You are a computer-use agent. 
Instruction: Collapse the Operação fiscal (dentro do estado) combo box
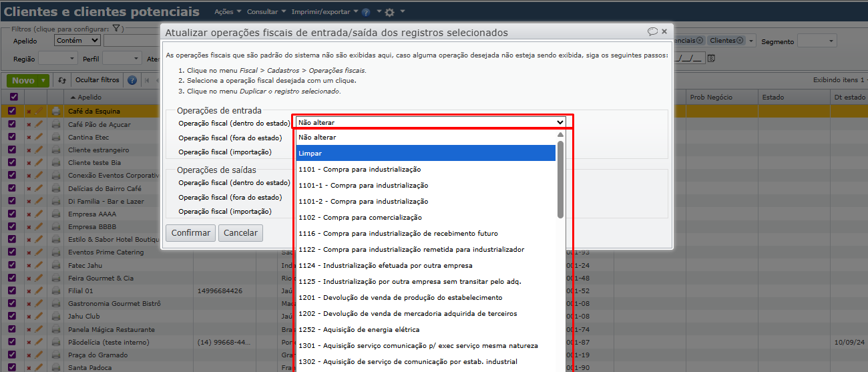click(431, 122)
